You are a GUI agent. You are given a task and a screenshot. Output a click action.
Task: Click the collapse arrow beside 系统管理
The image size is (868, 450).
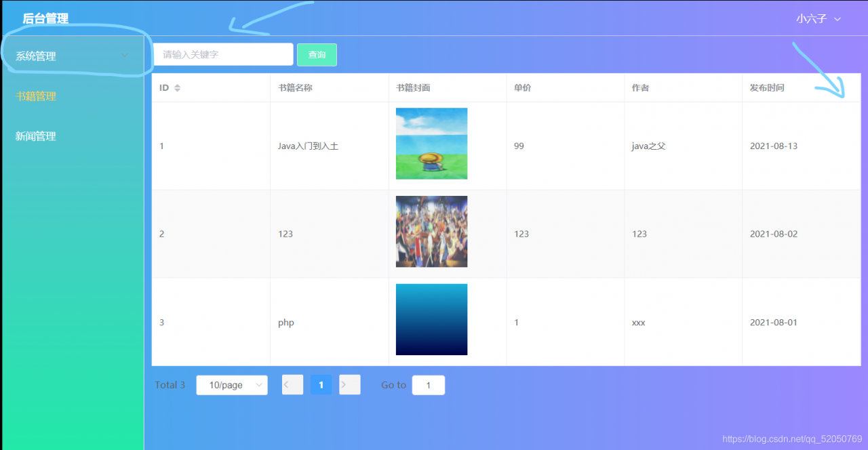point(125,56)
